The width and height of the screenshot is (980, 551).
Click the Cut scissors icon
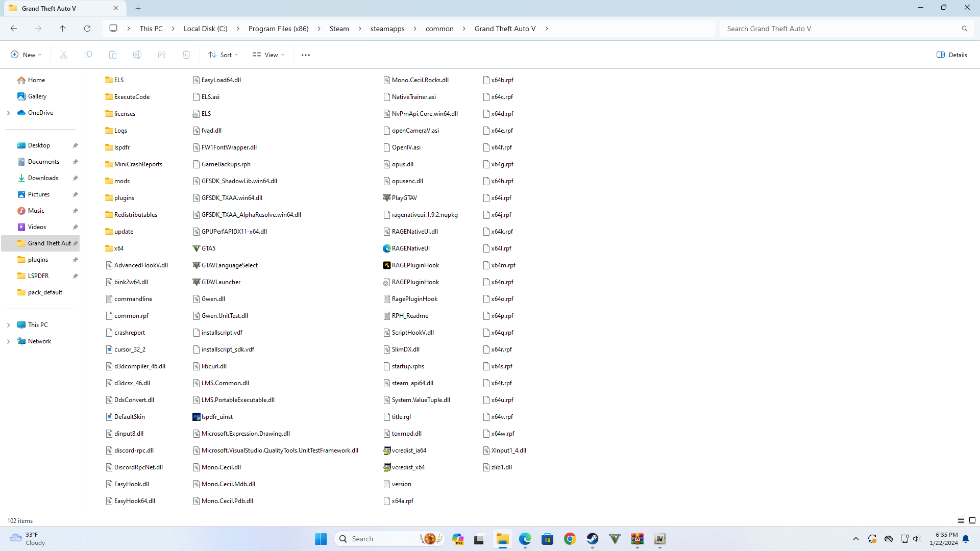(x=64, y=55)
